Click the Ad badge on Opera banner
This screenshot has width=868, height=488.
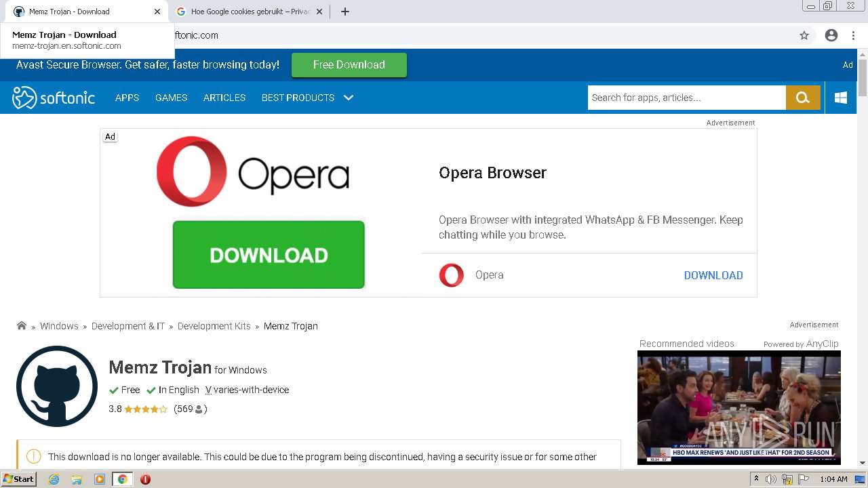[x=110, y=136]
